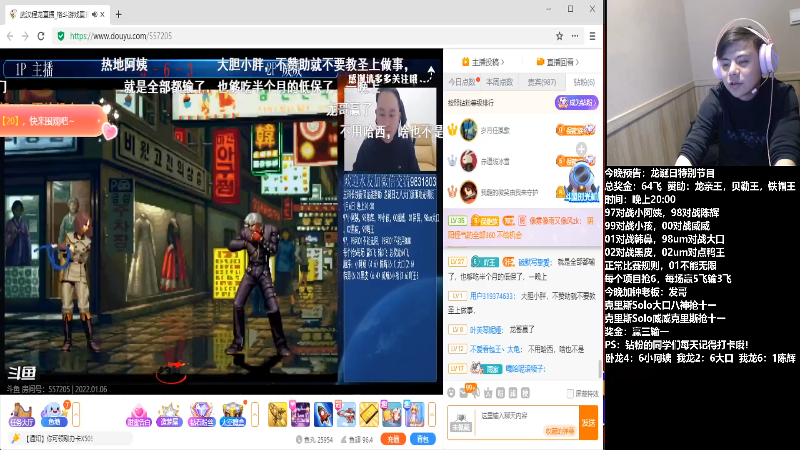
Task: Go back in browser history
Action: click(x=10, y=36)
